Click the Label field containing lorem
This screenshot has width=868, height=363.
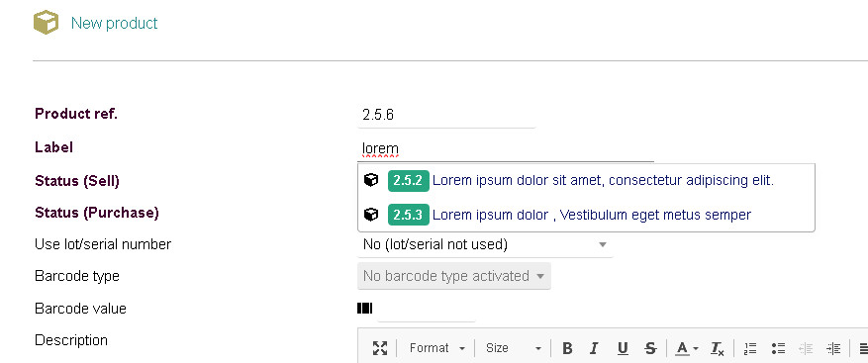pyautogui.click(x=506, y=148)
